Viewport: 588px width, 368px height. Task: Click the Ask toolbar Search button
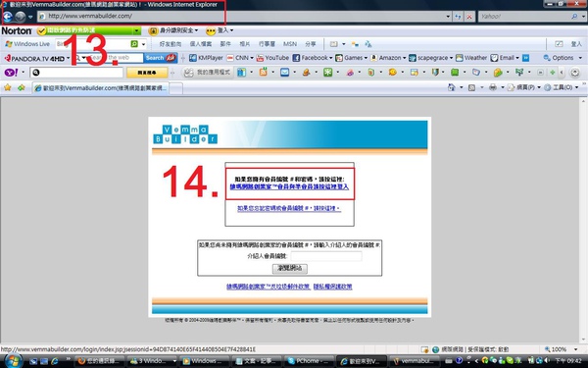point(161,58)
